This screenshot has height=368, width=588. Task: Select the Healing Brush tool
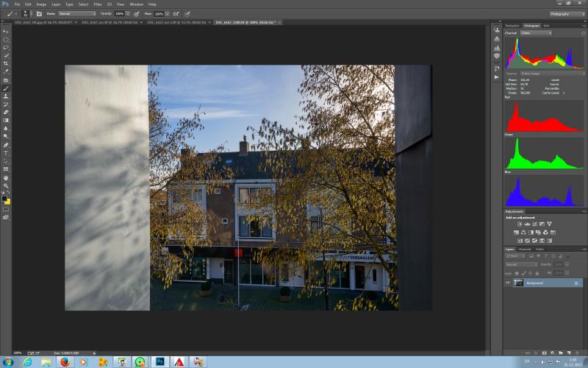[x=6, y=80]
